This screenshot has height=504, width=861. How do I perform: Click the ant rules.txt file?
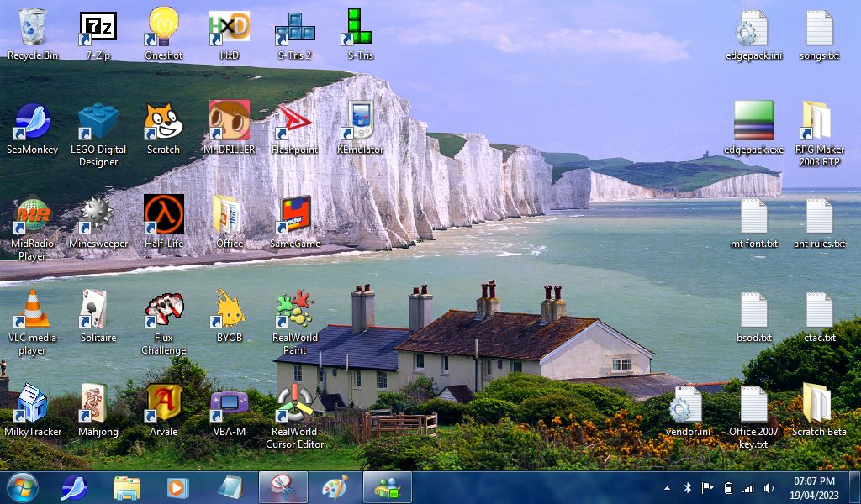point(819,215)
